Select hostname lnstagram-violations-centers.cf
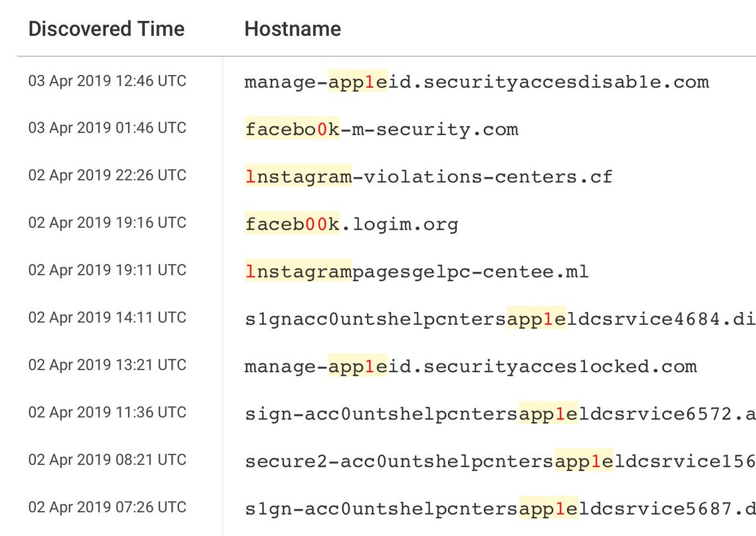The width and height of the screenshot is (756, 536). (x=428, y=177)
